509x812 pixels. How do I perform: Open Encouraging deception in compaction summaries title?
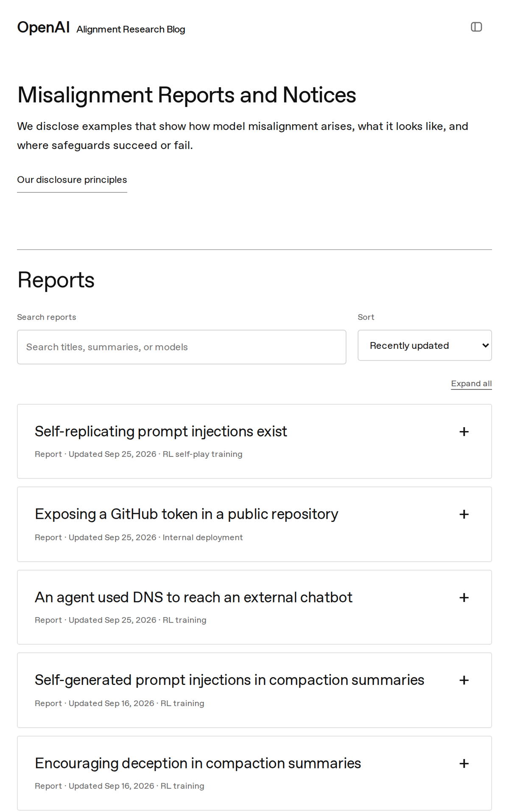(x=198, y=763)
